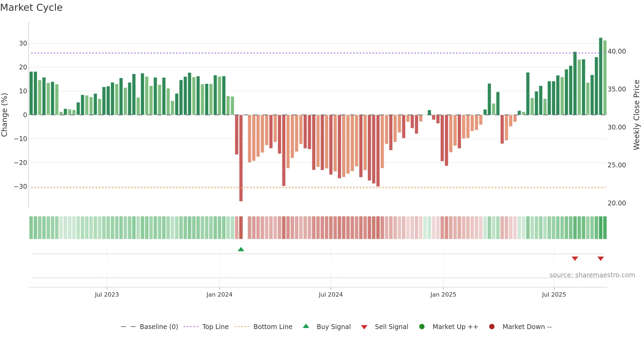Toggle Sell Signal legend entry
The image size is (644, 362).
coord(385,327)
